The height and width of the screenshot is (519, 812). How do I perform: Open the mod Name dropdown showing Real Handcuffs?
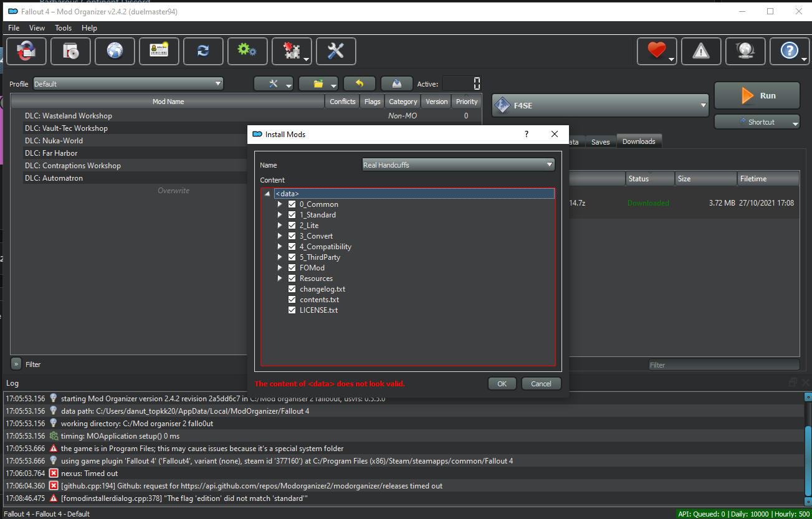pyautogui.click(x=459, y=165)
